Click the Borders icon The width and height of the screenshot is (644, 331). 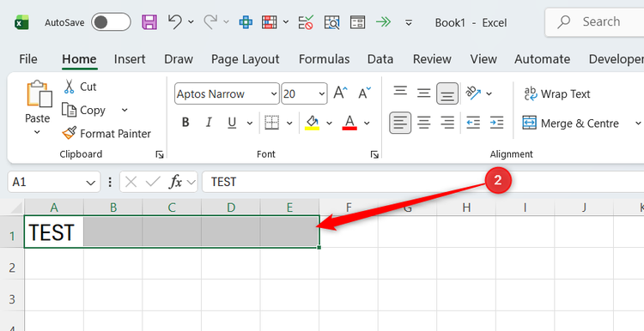272,123
